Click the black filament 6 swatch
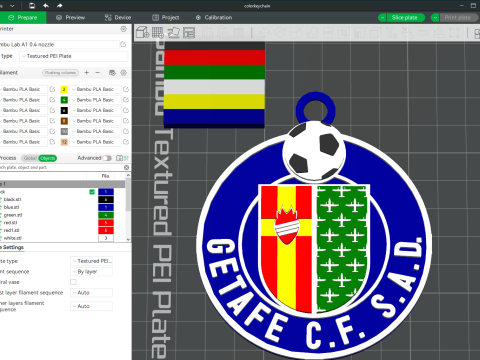The image size is (480, 360). [x=64, y=110]
